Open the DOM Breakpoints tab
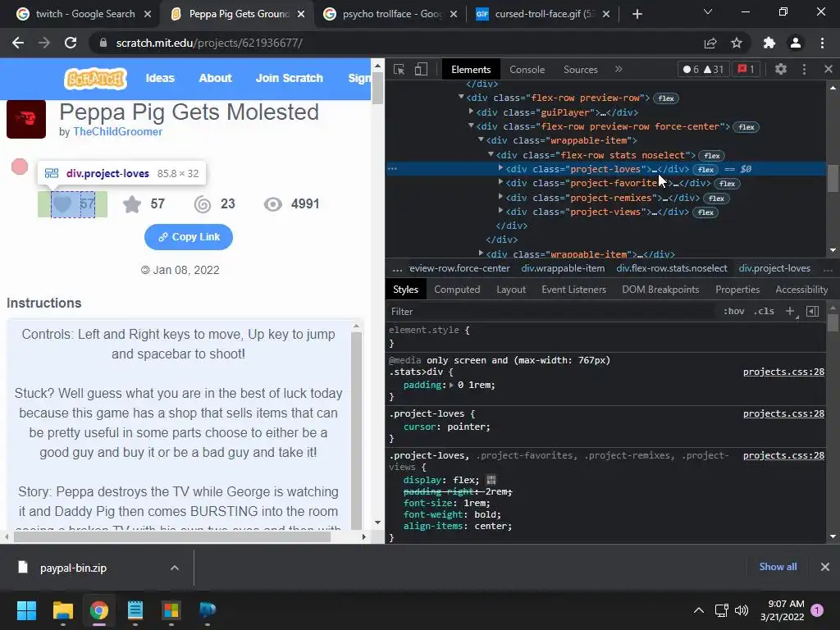The height and width of the screenshot is (630, 840). coord(660,290)
